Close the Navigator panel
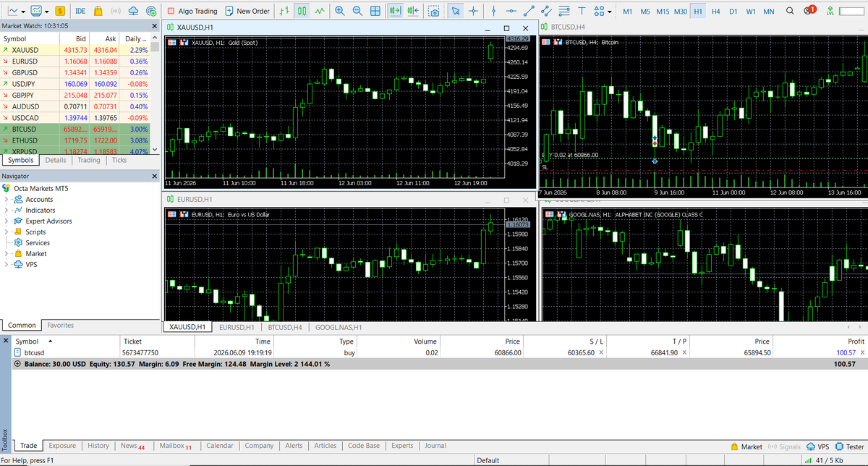868x466 pixels. click(x=155, y=177)
